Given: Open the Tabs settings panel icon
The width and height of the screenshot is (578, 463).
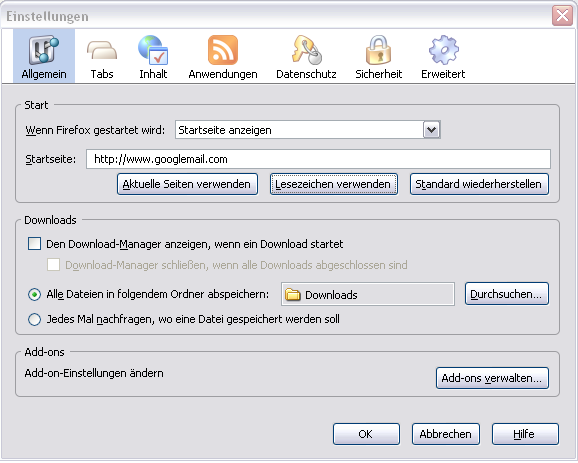Looking at the screenshot, I should tap(102, 51).
